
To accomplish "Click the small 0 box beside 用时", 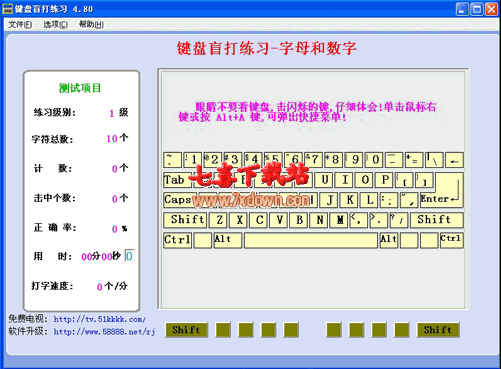I will [130, 256].
